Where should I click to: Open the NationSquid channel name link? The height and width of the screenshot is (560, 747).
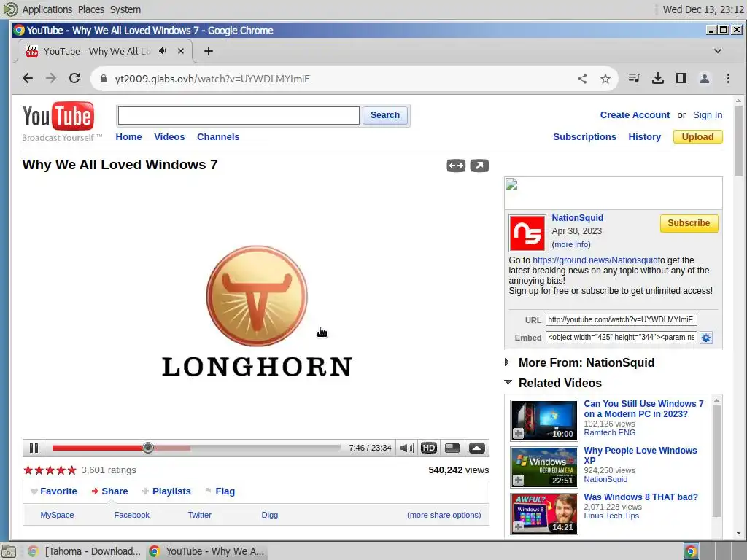(x=578, y=218)
